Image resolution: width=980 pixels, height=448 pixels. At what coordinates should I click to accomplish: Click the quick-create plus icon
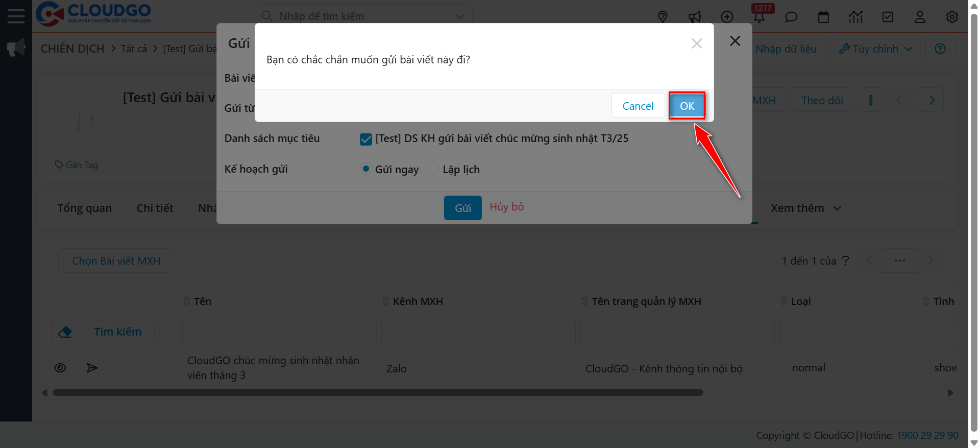tap(727, 17)
